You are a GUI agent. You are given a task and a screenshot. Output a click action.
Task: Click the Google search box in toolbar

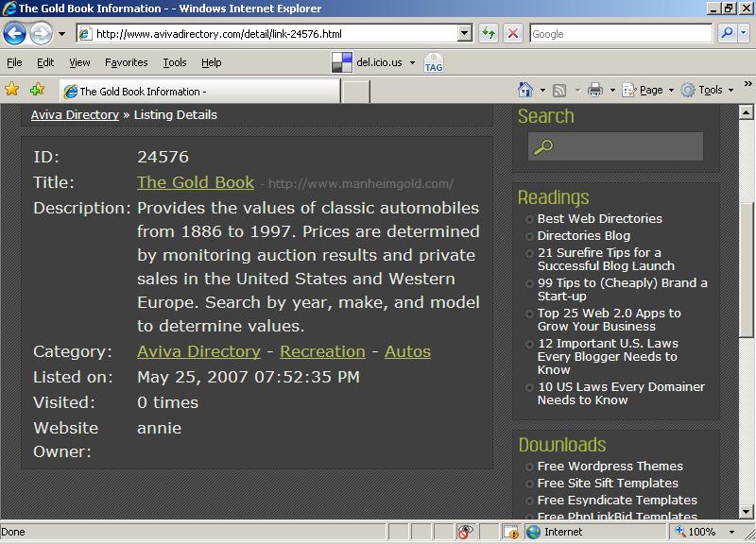tap(621, 34)
